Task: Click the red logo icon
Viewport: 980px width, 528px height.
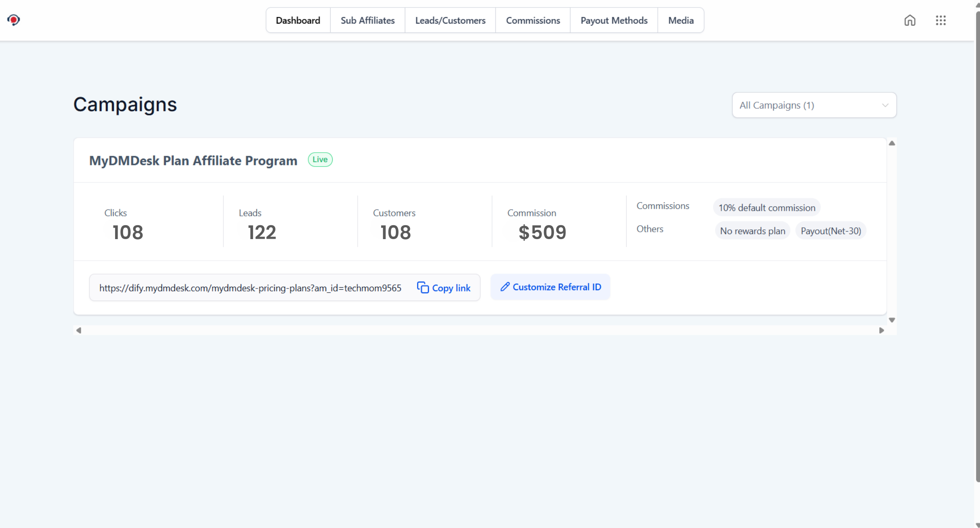Action: (x=13, y=20)
